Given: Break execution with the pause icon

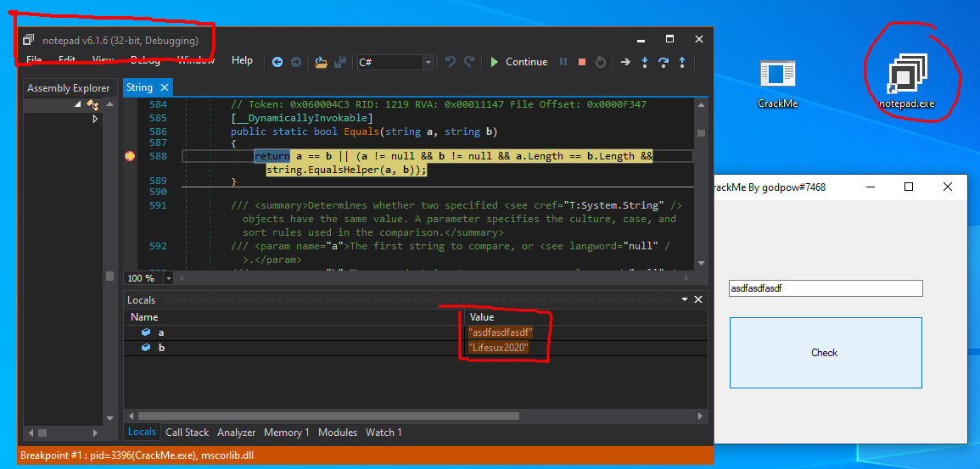Looking at the screenshot, I should (563, 62).
